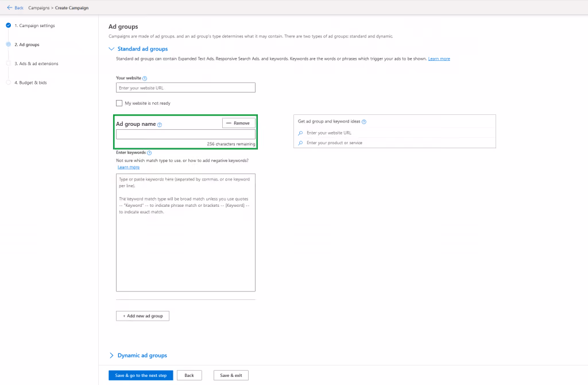Click the 256 characters remaining text
This screenshot has width=588, height=385.
pyautogui.click(x=231, y=144)
